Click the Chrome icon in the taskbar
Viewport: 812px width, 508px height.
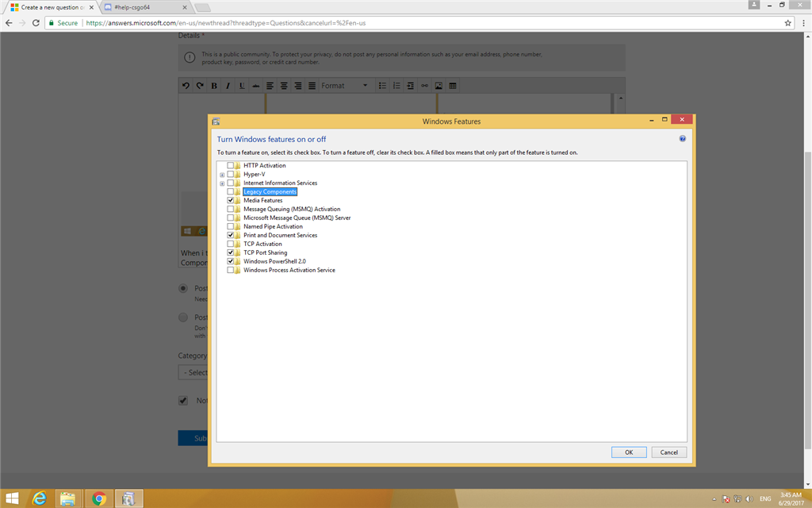(99, 498)
